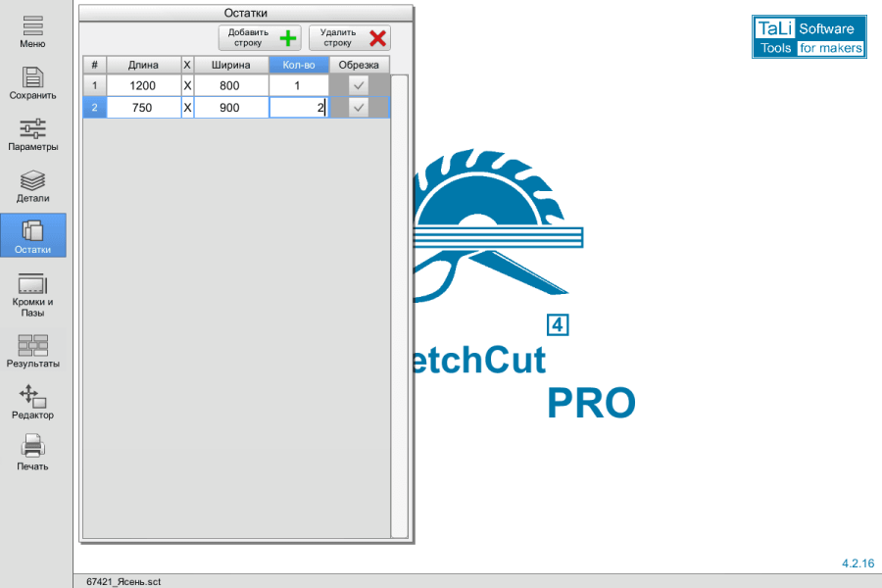
Task: Click the Длина column header
Action: click(x=143, y=65)
